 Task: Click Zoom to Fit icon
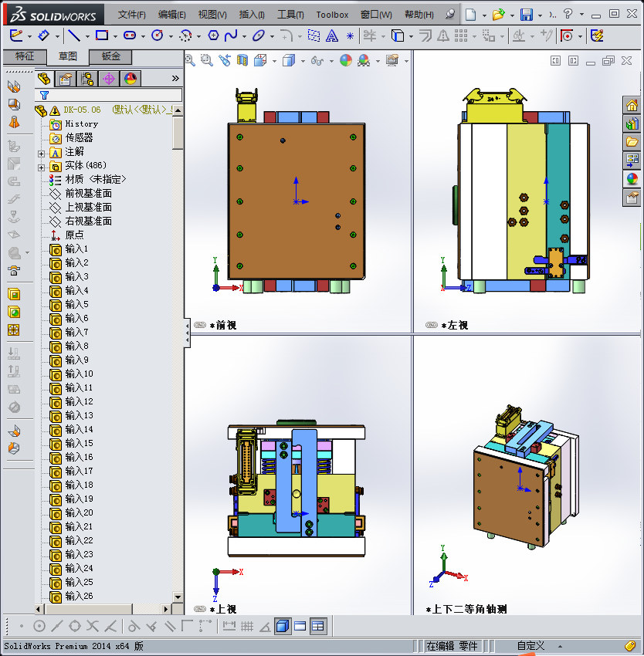[190, 61]
